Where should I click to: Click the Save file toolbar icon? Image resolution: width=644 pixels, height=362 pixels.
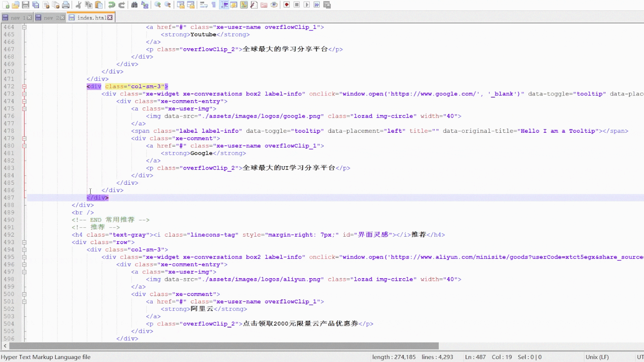tap(25, 5)
